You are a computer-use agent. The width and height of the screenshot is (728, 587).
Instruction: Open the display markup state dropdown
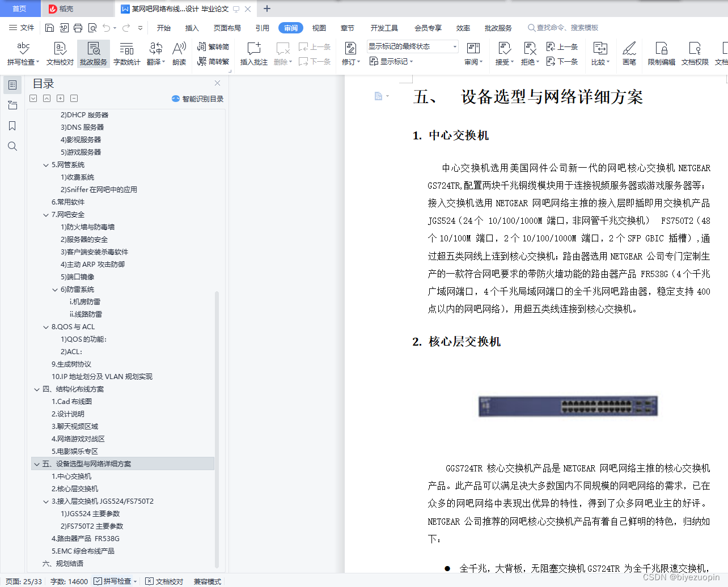coord(412,46)
